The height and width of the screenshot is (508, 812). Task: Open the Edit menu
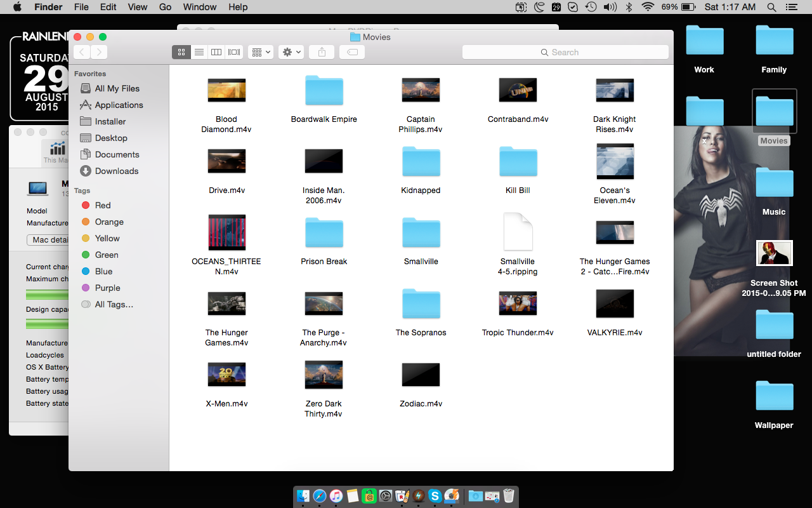[x=108, y=7]
